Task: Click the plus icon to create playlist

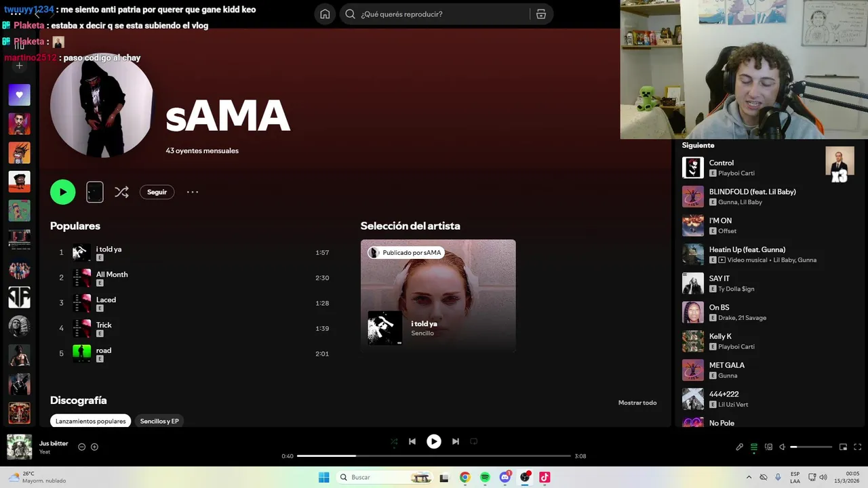Action: coord(19,66)
